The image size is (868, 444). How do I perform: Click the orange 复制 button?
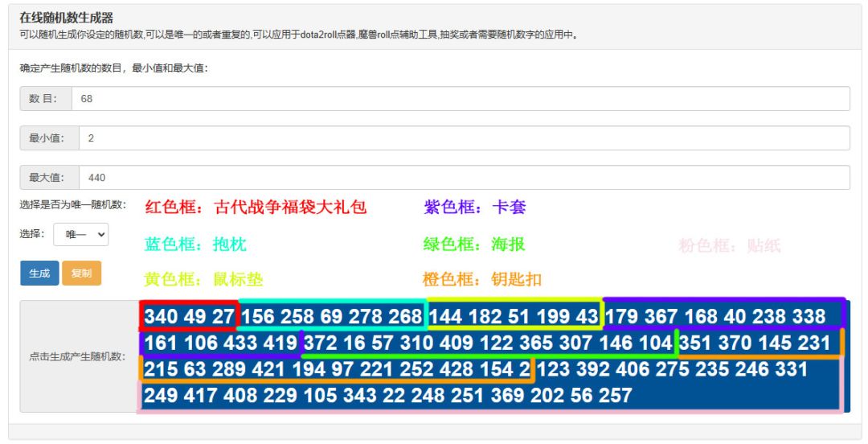(x=81, y=273)
